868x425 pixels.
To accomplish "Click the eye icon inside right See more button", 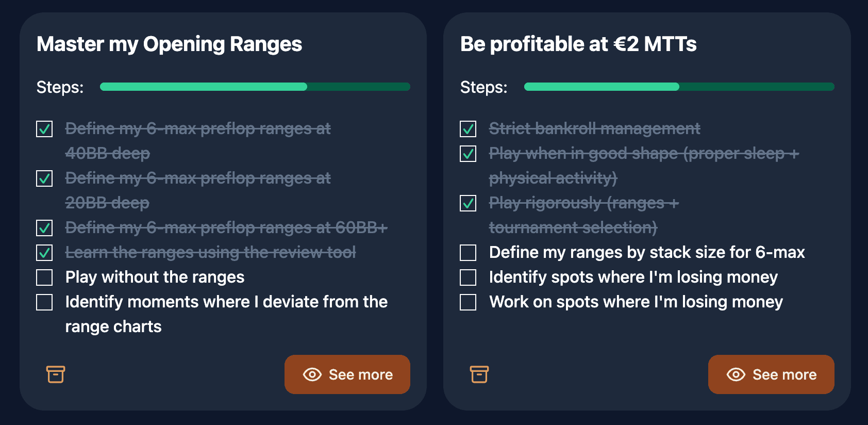I will click(x=736, y=374).
